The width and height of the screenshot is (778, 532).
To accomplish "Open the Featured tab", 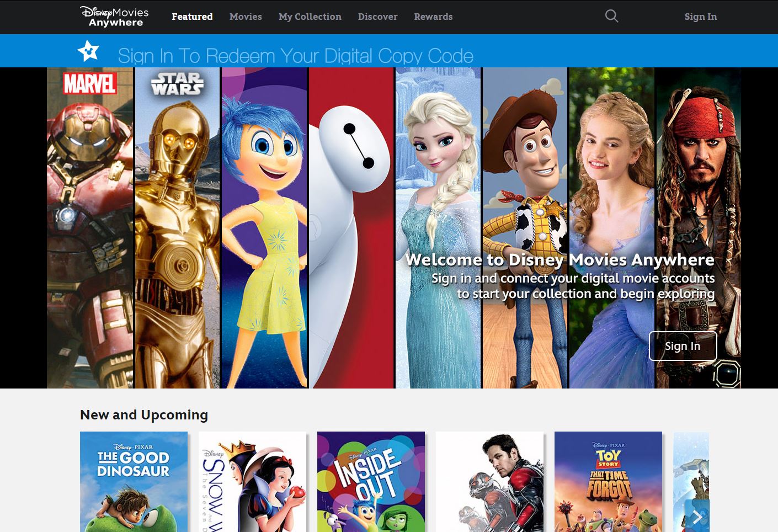I will (192, 17).
